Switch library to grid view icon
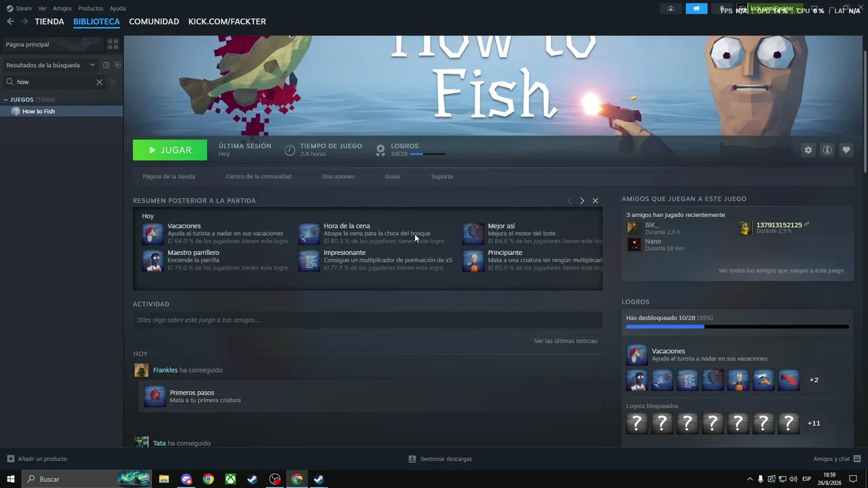 pos(113,44)
